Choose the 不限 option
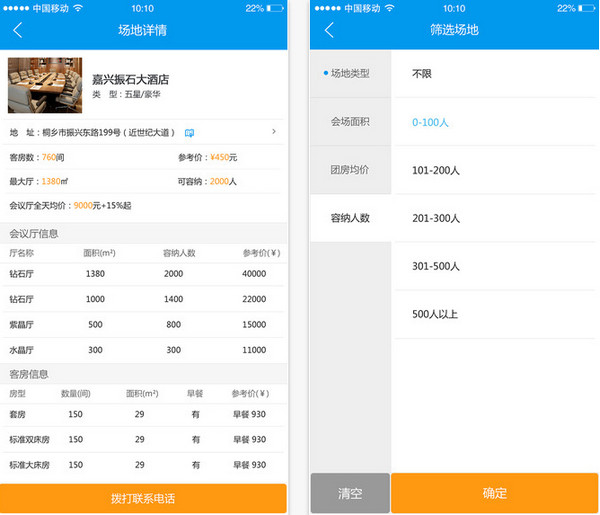This screenshot has width=600, height=515. click(x=496, y=73)
